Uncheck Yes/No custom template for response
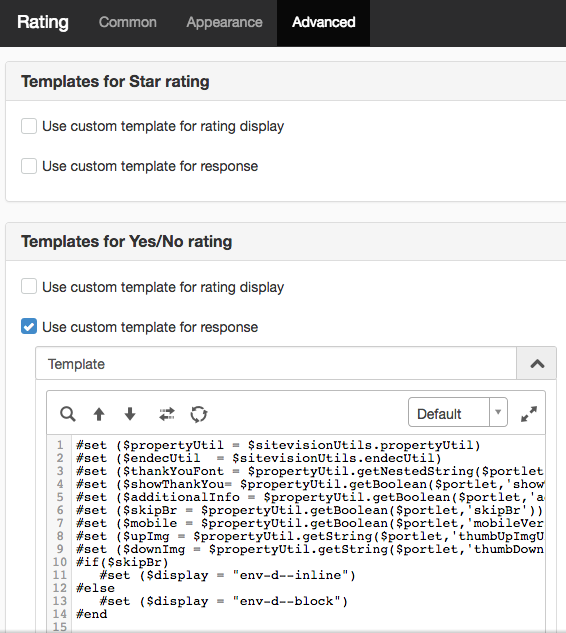Image resolution: width=566 pixels, height=633 pixels. coord(29,326)
